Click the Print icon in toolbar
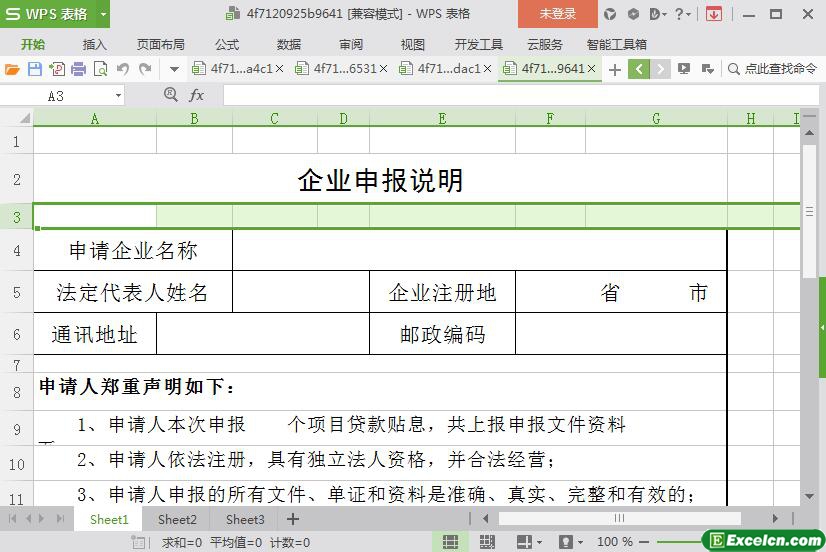Image resolution: width=826 pixels, height=552 pixels. (78, 69)
